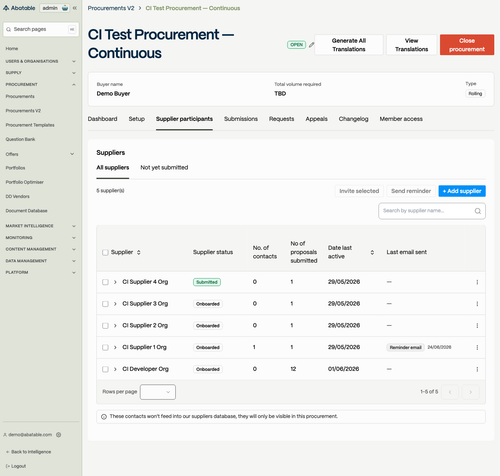Go to the next page arrow
The width and height of the screenshot is (500, 476).
[470, 392]
